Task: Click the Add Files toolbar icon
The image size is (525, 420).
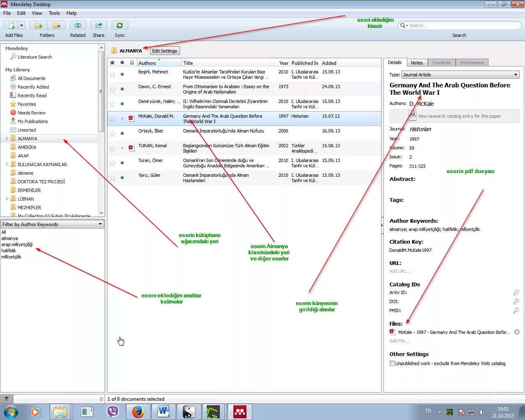Action: (11, 25)
